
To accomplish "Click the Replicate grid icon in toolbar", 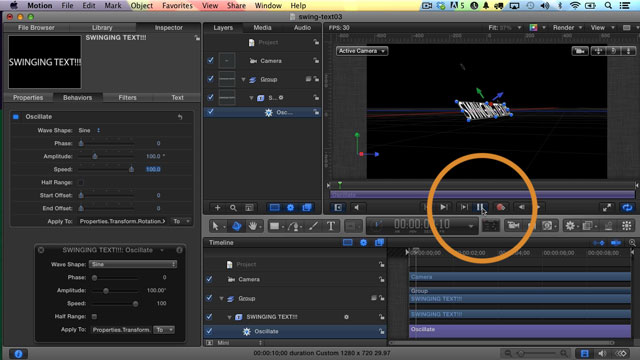I will tap(627, 225).
